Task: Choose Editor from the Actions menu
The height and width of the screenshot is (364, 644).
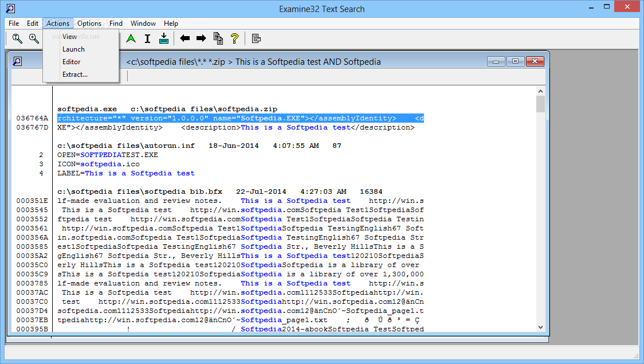Action: coord(81,62)
